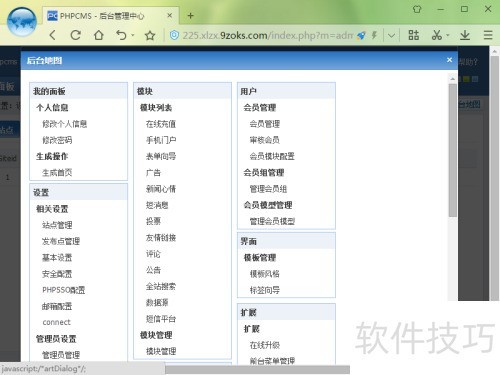500x375 pixels.
Task: Click the 我的面板 section header
Action: pos(78,91)
